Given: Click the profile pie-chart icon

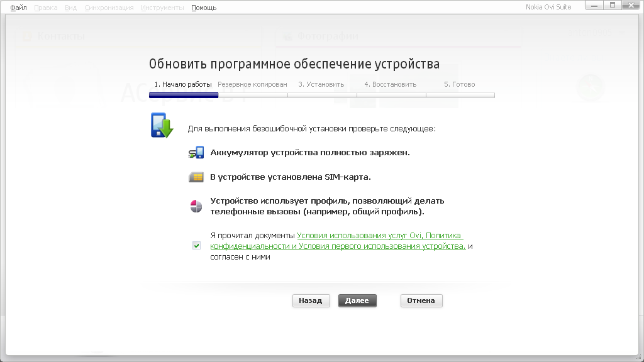Looking at the screenshot, I should point(196,206).
